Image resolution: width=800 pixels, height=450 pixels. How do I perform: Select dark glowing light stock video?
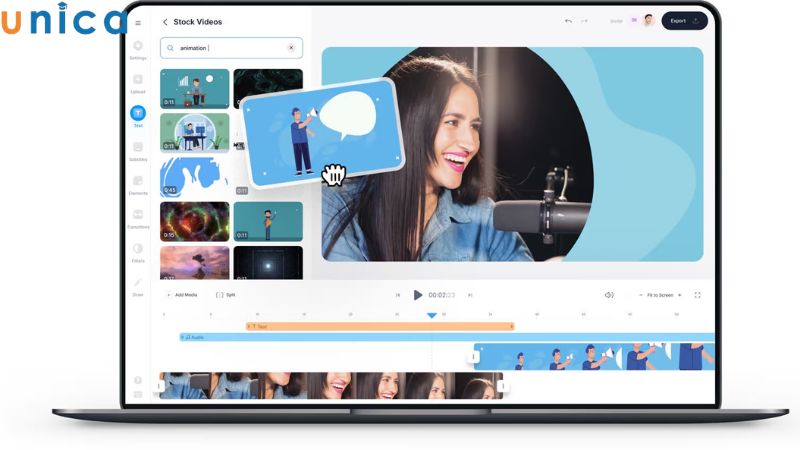(x=268, y=263)
